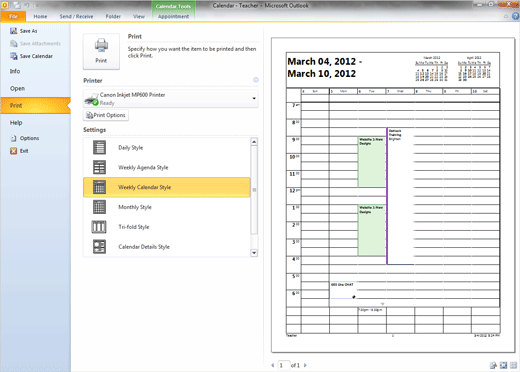Screen dimensions: 520x372
Task: Click the styles list down arrow
Action: [x=254, y=253]
